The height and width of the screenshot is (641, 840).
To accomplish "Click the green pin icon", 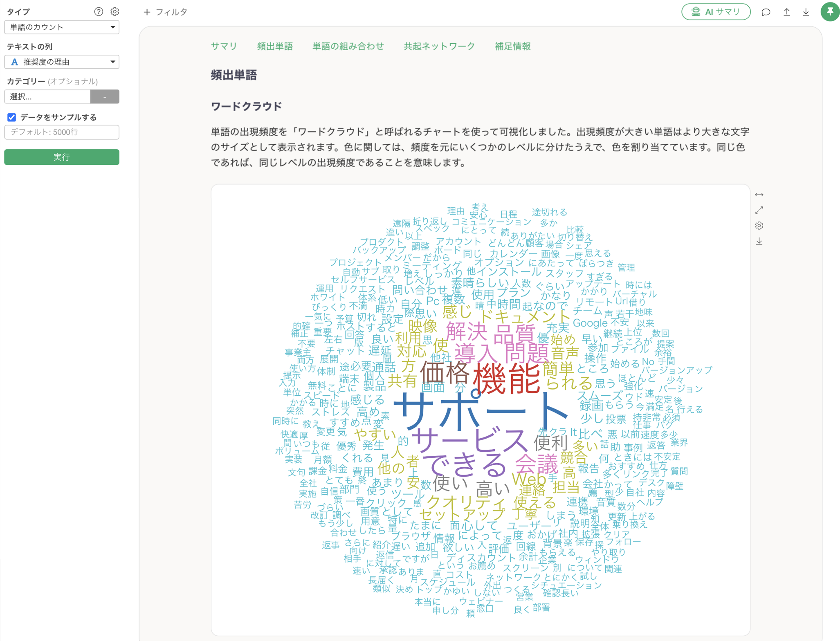I will coord(830,12).
